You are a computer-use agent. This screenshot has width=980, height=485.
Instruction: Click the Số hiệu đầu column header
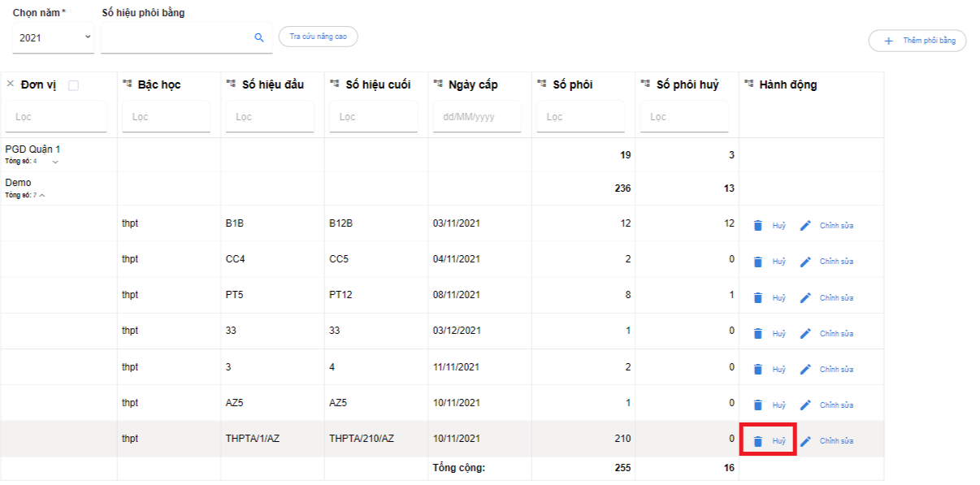[273, 84]
